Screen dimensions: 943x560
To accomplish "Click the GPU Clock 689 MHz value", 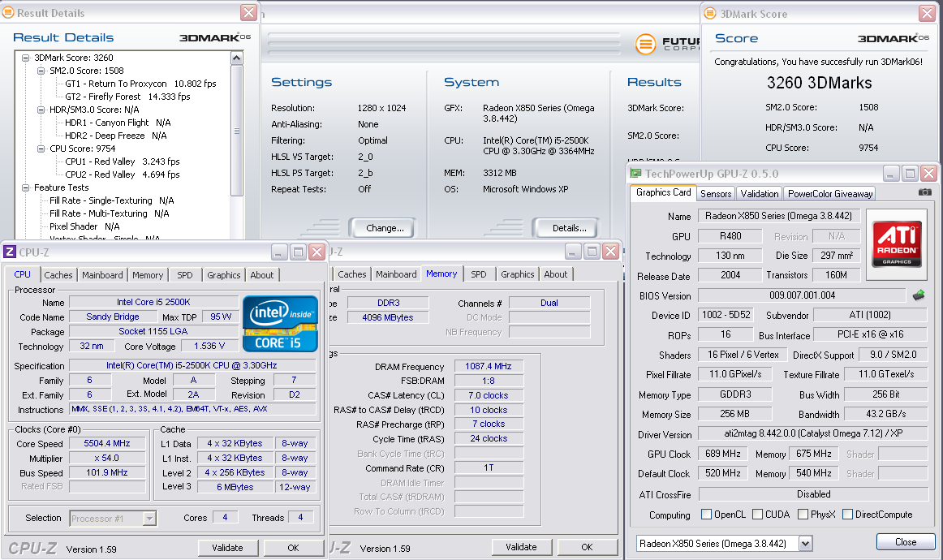I will pyautogui.click(x=723, y=454).
